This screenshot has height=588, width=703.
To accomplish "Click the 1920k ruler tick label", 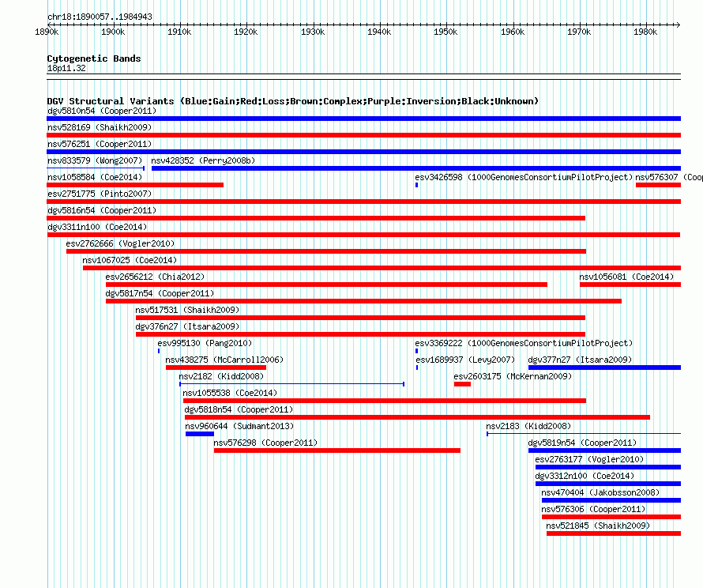I will click(246, 32).
